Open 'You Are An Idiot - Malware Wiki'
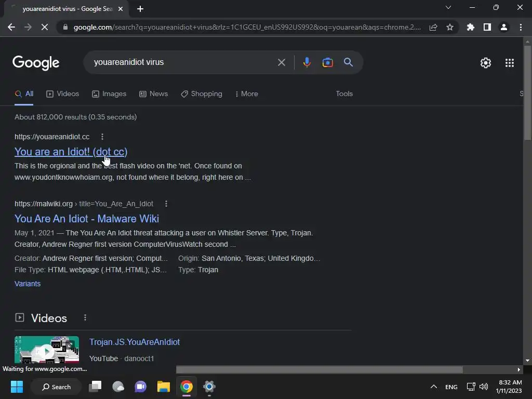Viewport: 532px width, 399px height. tap(87, 219)
